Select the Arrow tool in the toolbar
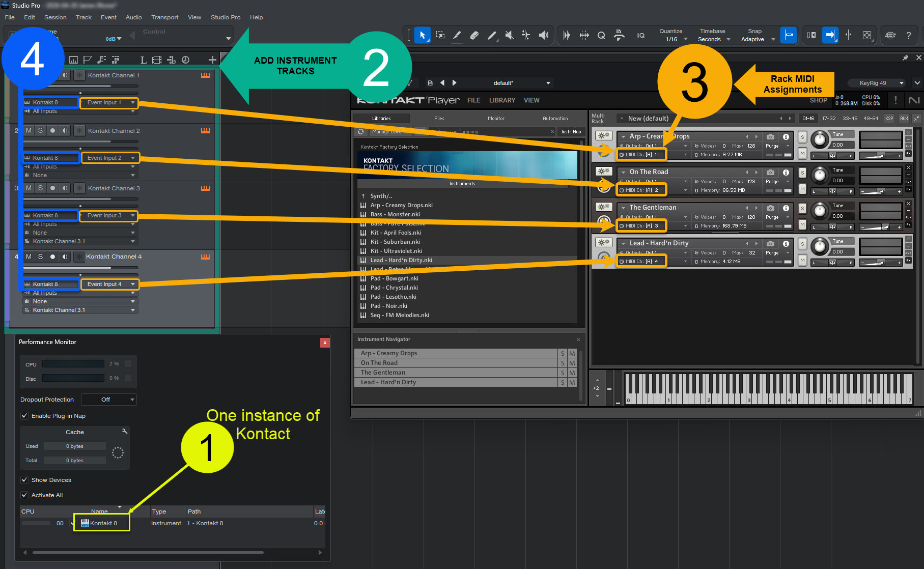This screenshot has height=569, width=924. pos(422,35)
